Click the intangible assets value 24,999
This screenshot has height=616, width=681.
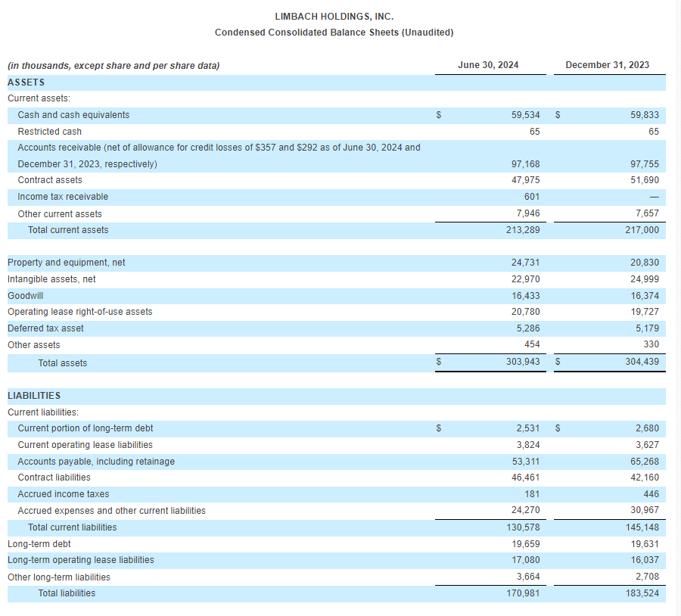645,279
